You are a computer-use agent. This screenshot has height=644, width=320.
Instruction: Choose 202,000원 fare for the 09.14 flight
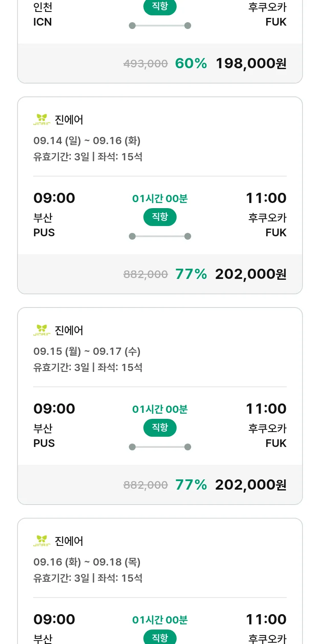tap(250, 274)
